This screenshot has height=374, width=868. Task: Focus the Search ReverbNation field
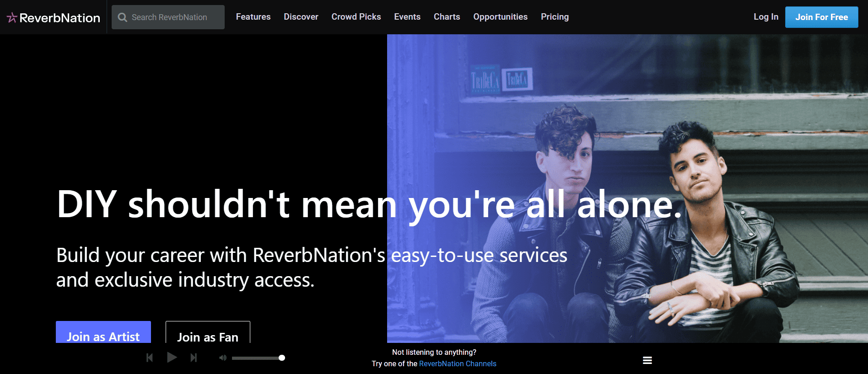[168, 17]
